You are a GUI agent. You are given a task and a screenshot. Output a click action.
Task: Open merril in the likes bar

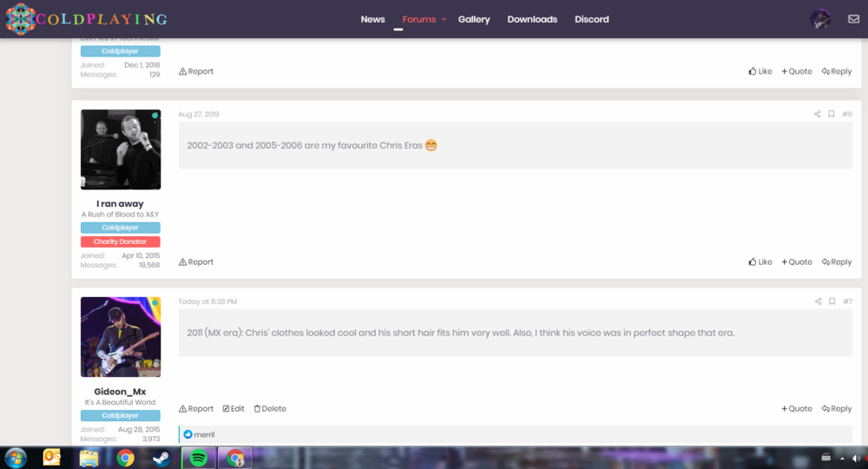pyautogui.click(x=204, y=434)
